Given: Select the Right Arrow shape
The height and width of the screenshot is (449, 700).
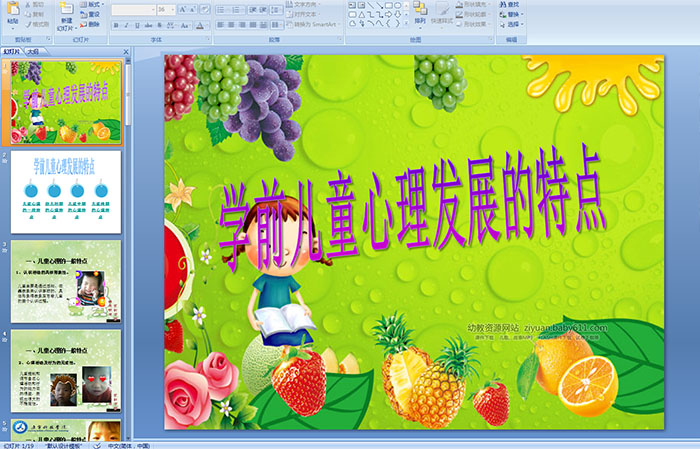Looking at the screenshot, I should (389, 14).
